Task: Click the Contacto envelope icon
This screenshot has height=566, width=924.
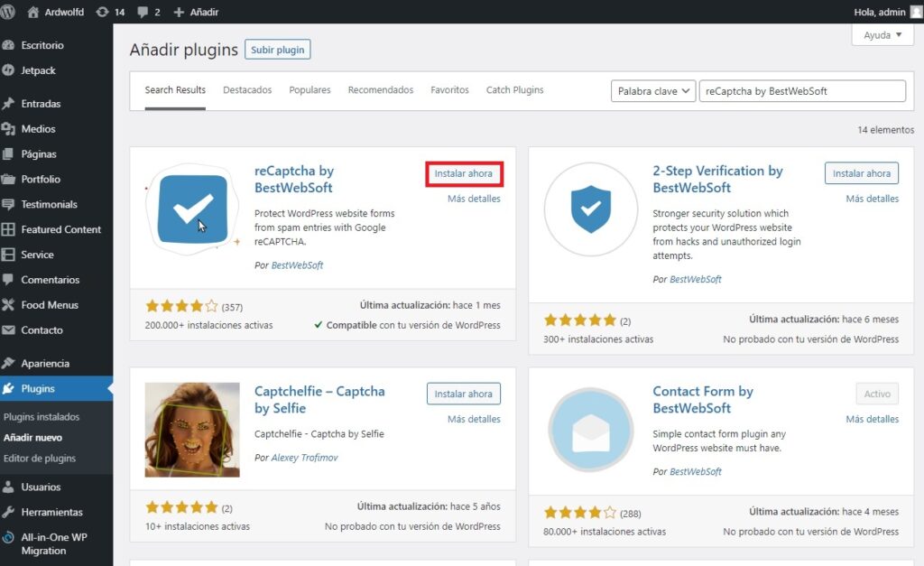Action: click(7, 330)
